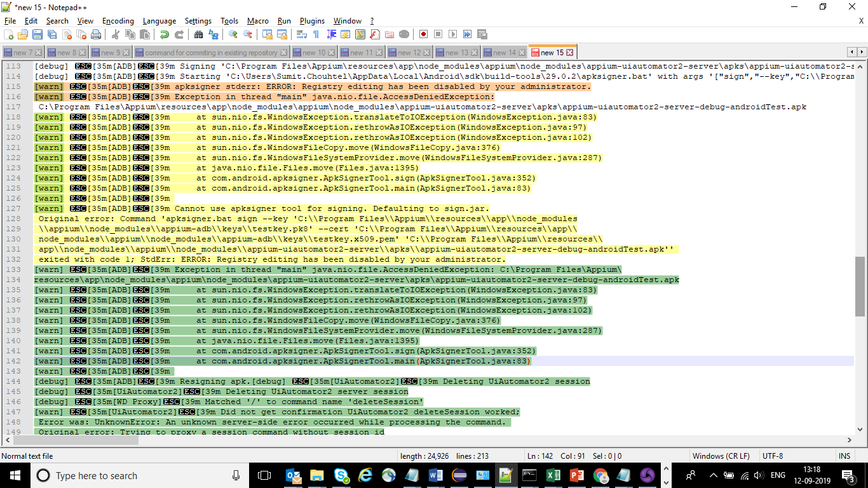868x488 pixels.
Task: Start macro recording with the red dot
Action: 424,34
